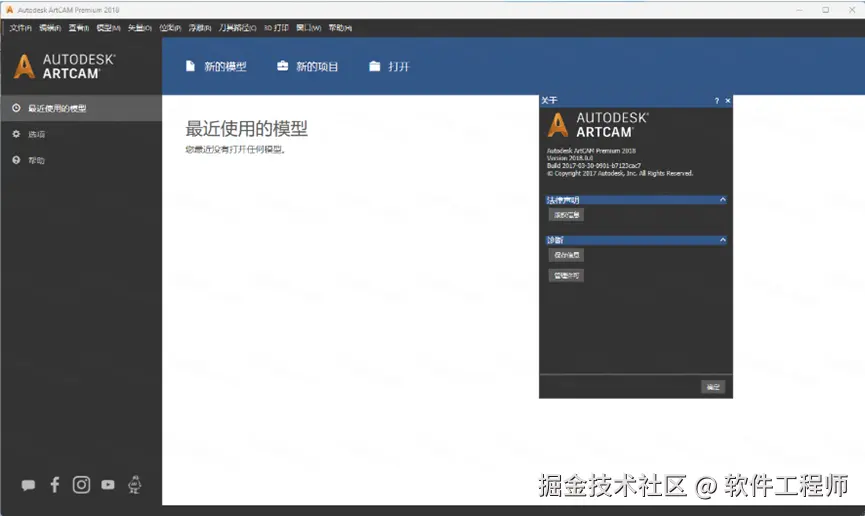Screen dimensions: 865x516
Task: Click the upper button under 诊断
Action: [x=566, y=255]
